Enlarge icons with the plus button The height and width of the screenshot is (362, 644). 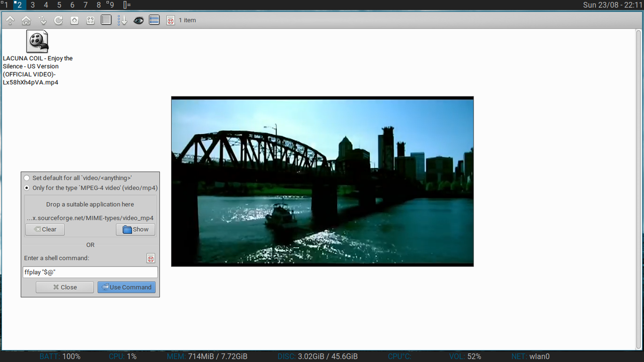[x=74, y=20]
